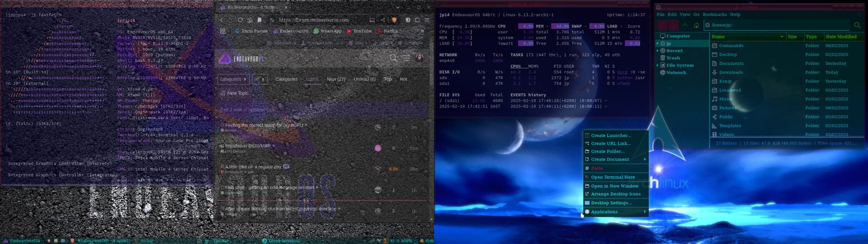Switch to Unread (6) tab
This screenshot has width=868, height=244.
[364, 79]
